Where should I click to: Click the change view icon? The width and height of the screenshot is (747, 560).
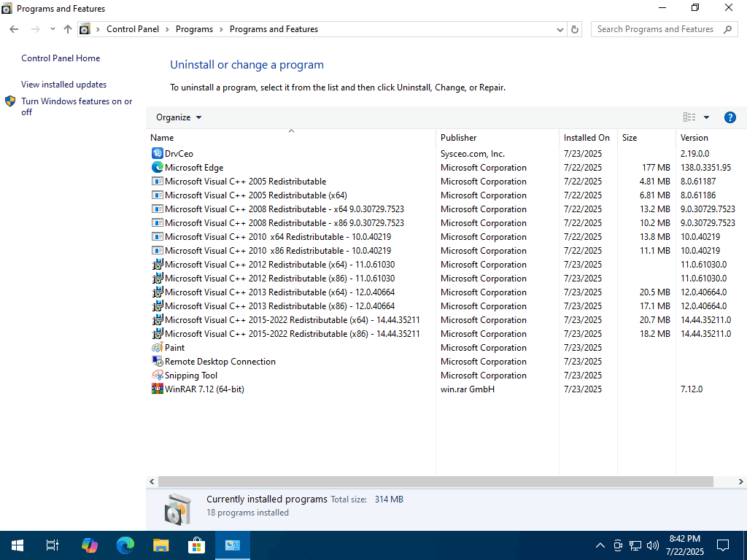click(689, 117)
